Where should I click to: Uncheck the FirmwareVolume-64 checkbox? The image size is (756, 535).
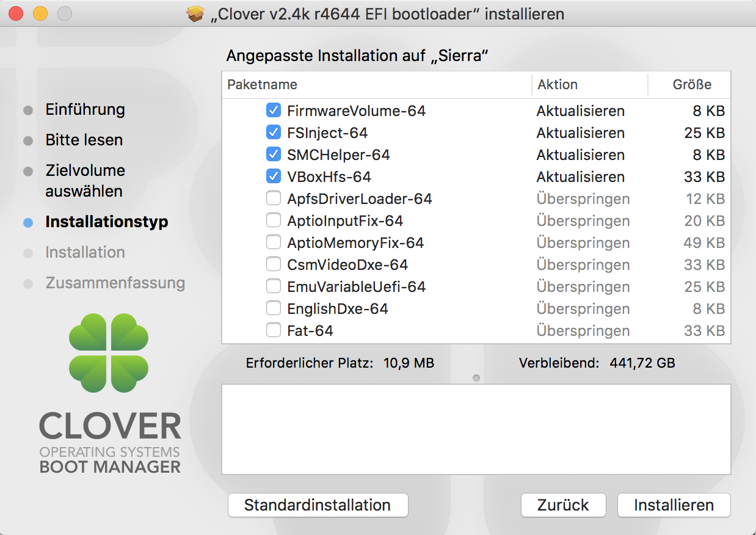pyautogui.click(x=274, y=111)
